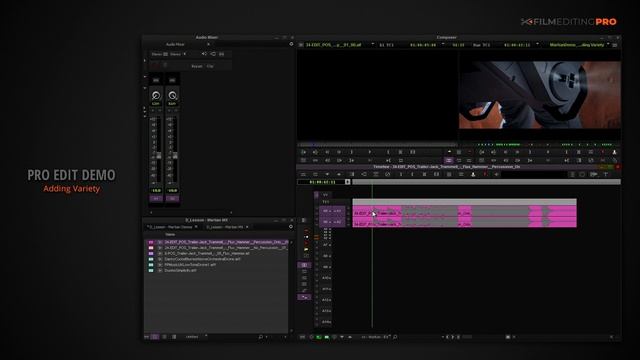This screenshot has height=360, width=640.
Task: Adjust the first channel's pan knob in Audio Mixer
Action: (x=156, y=96)
